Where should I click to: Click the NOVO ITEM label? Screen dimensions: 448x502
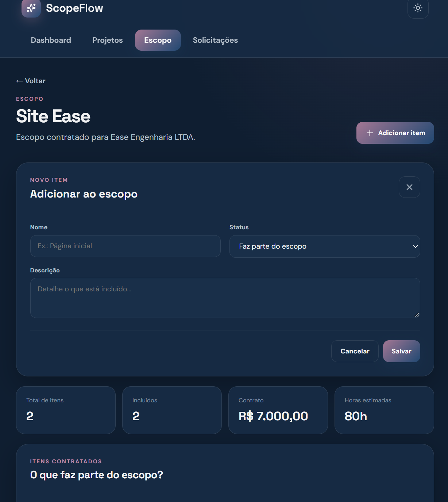pos(49,180)
